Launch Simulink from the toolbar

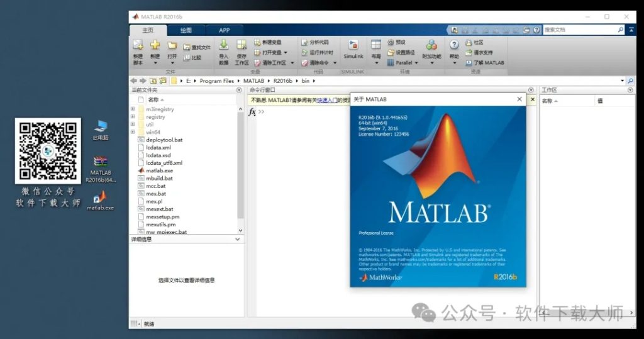(353, 49)
